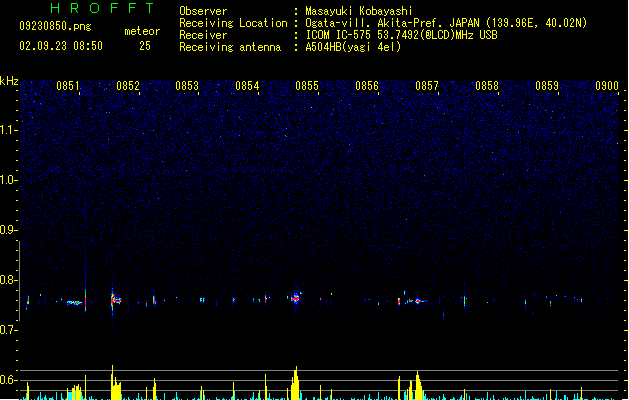Click the 1.1 kHz axis label

[x=8, y=130]
